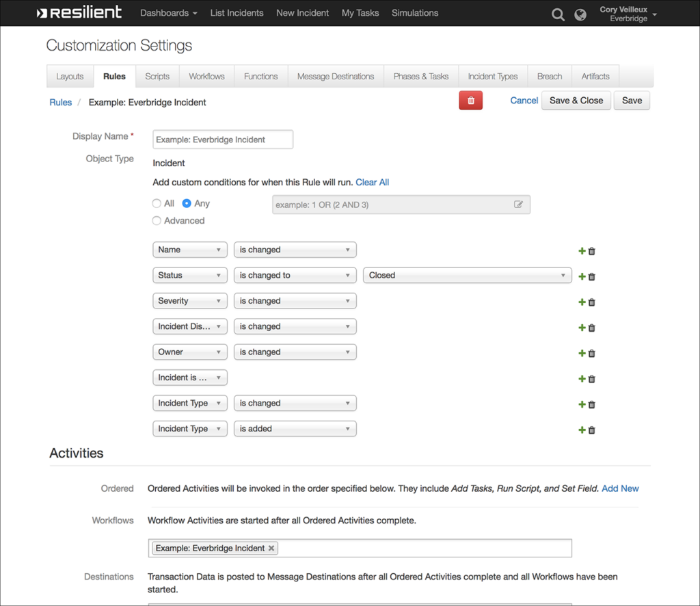Open Severity 'is changed' operator dropdown
Image resolution: width=700 pixels, height=606 pixels.
tap(295, 300)
